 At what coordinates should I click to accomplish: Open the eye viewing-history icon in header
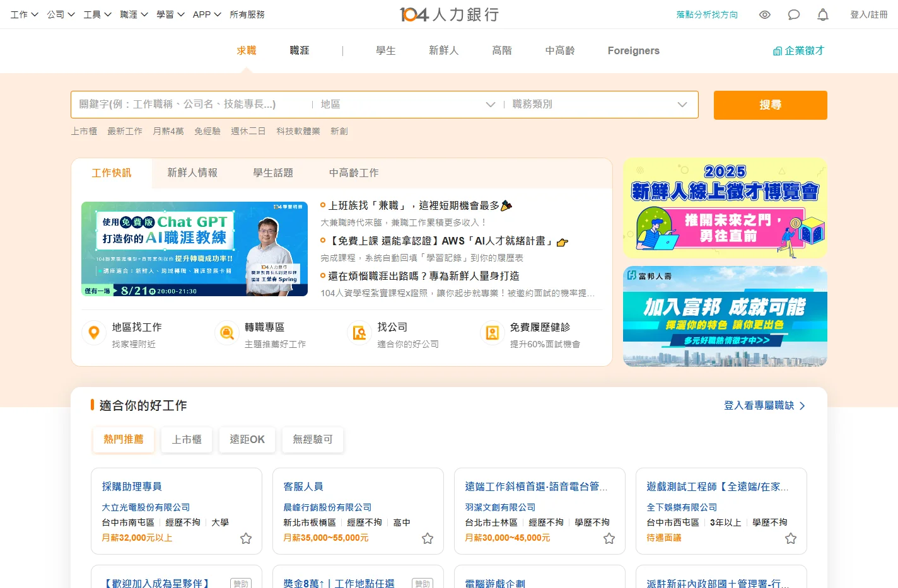[764, 14]
